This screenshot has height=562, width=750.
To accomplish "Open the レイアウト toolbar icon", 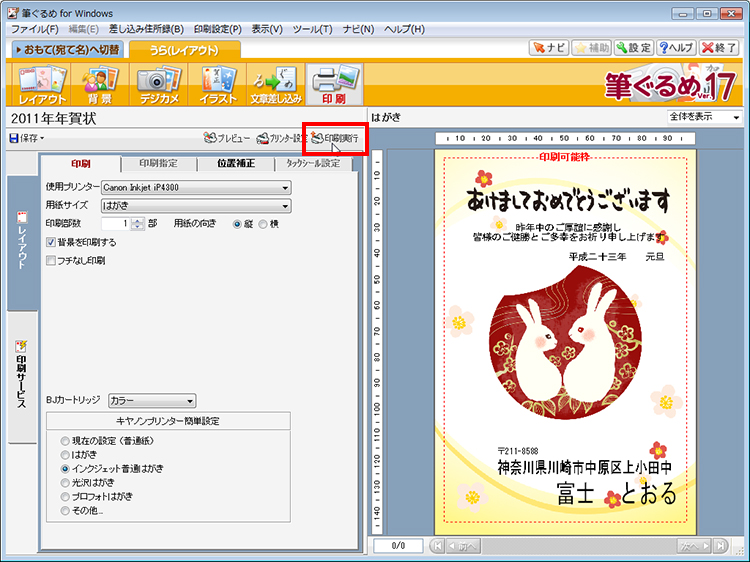I will click(42, 85).
